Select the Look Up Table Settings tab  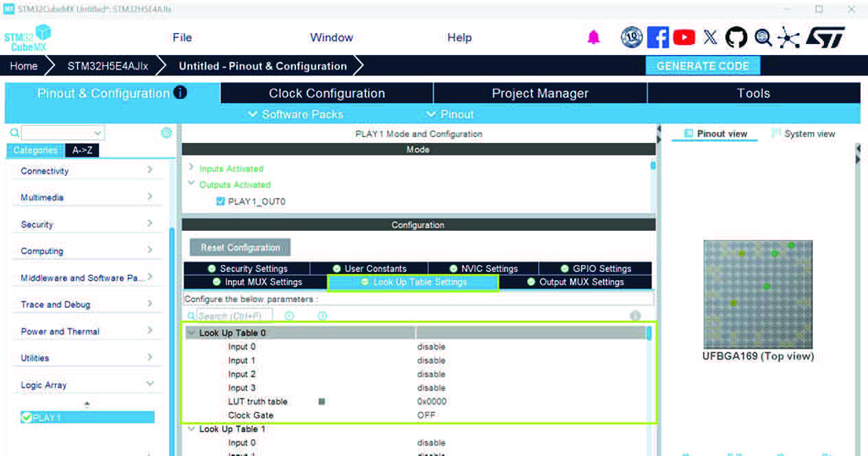click(x=413, y=282)
